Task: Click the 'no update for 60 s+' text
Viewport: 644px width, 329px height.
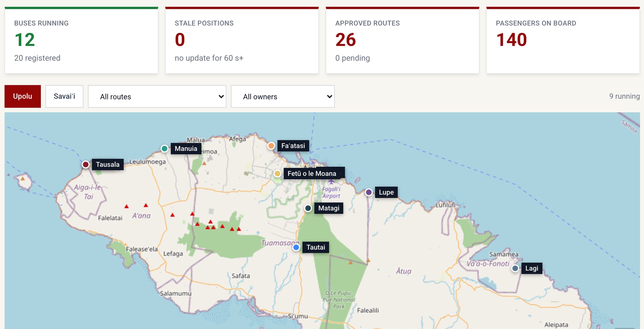Action: [209, 58]
